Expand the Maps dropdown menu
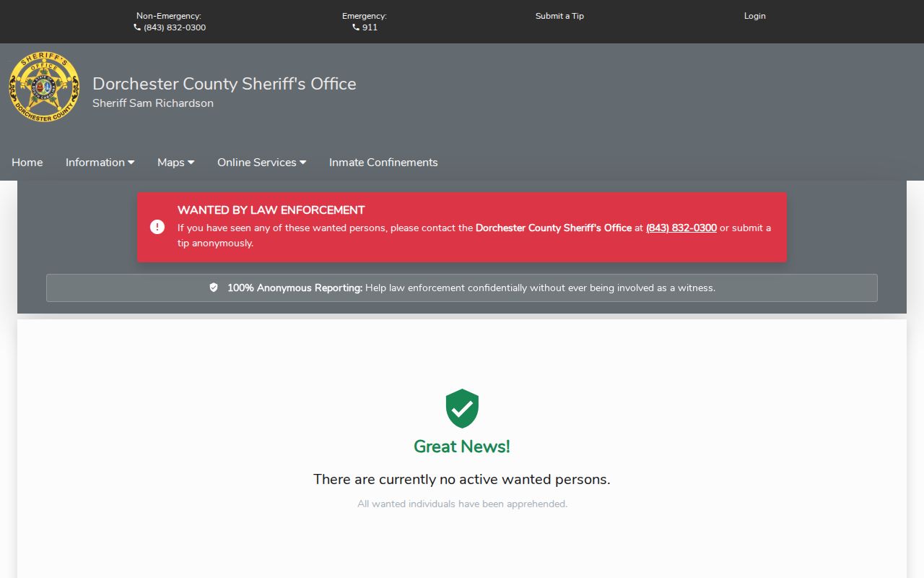This screenshot has width=924, height=578. (176, 163)
